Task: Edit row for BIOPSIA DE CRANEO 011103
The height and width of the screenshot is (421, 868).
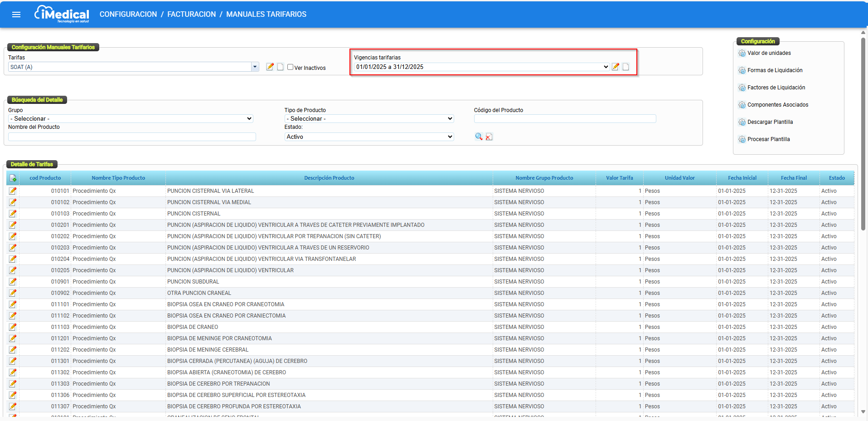Action: tap(13, 327)
